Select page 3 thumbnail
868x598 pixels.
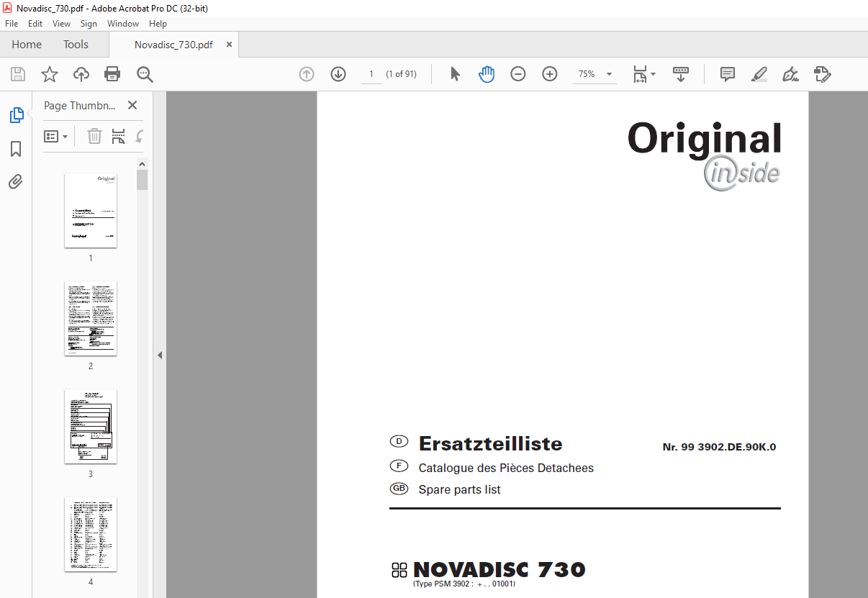point(91,427)
